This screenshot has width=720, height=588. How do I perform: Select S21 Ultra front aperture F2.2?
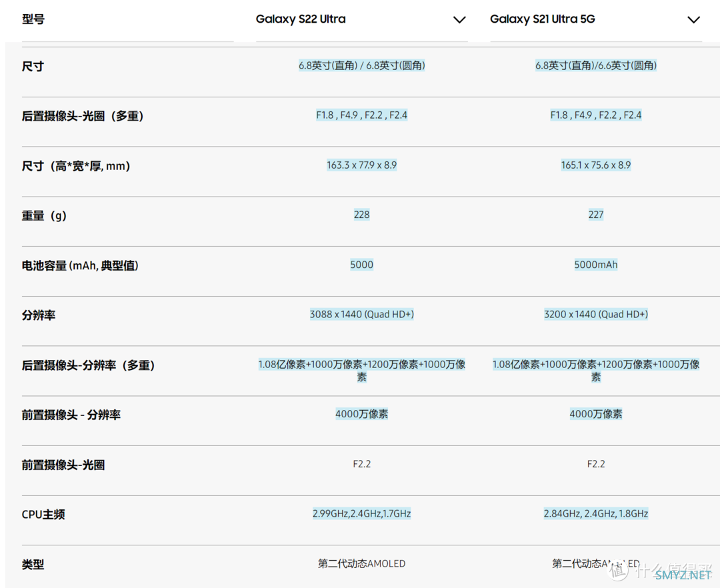pyautogui.click(x=596, y=464)
